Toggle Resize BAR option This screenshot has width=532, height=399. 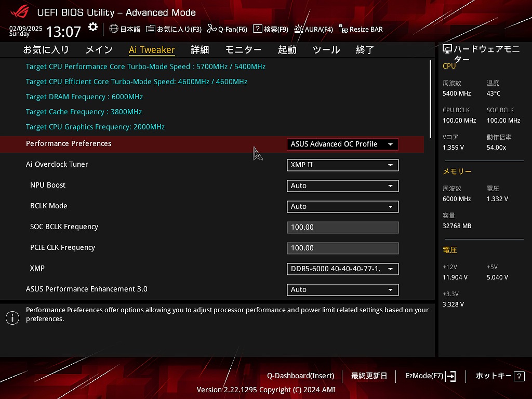(x=361, y=29)
